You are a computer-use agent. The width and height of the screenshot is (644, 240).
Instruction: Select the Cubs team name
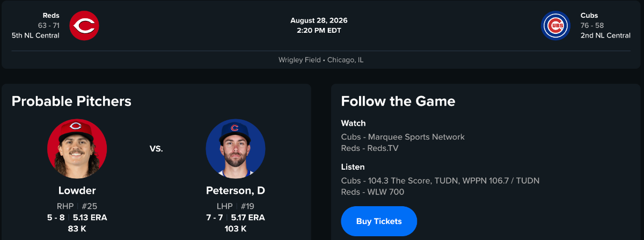[589, 16]
